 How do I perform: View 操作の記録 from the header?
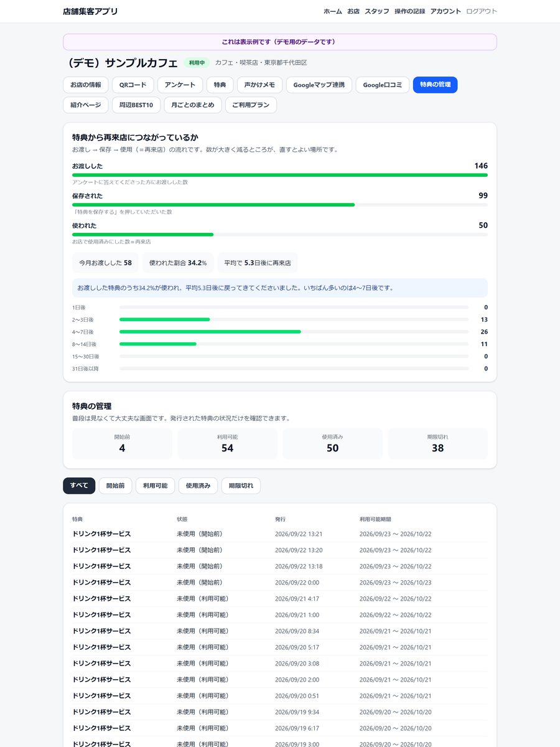tap(410, 11)
